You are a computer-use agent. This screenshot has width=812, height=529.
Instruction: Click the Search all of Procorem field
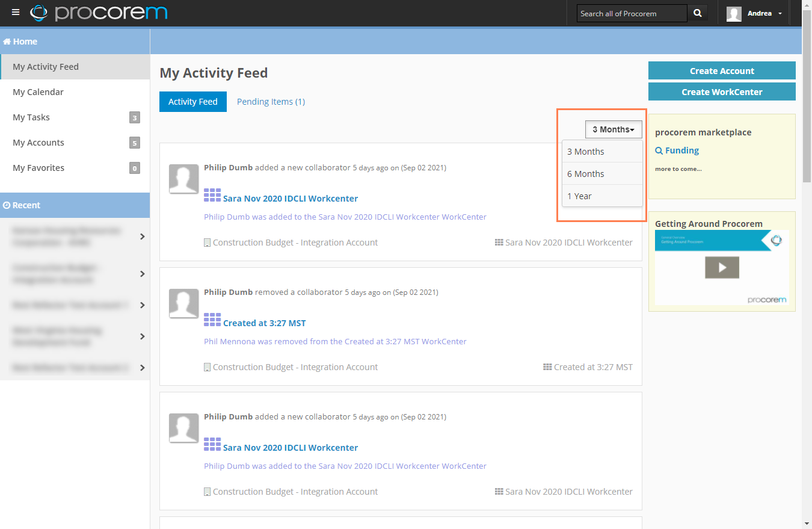pyautogui.click(x=632, y=13)
